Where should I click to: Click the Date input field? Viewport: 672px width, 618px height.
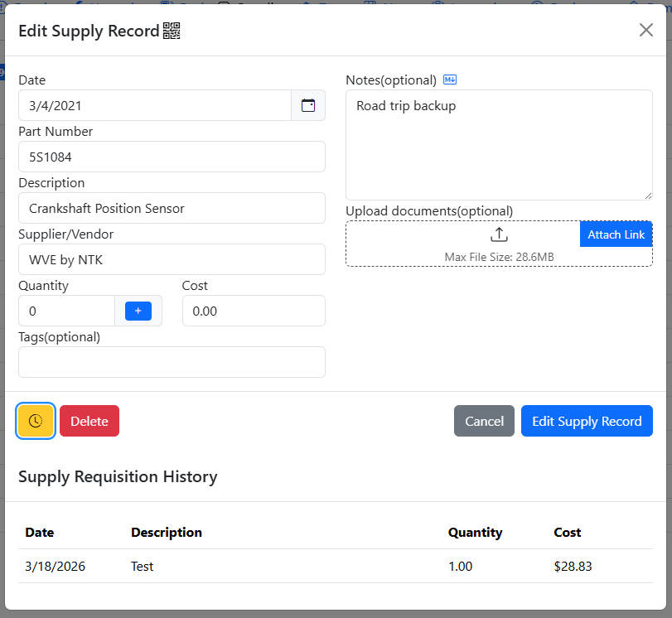pyautogui.click(x=155, y=105)
